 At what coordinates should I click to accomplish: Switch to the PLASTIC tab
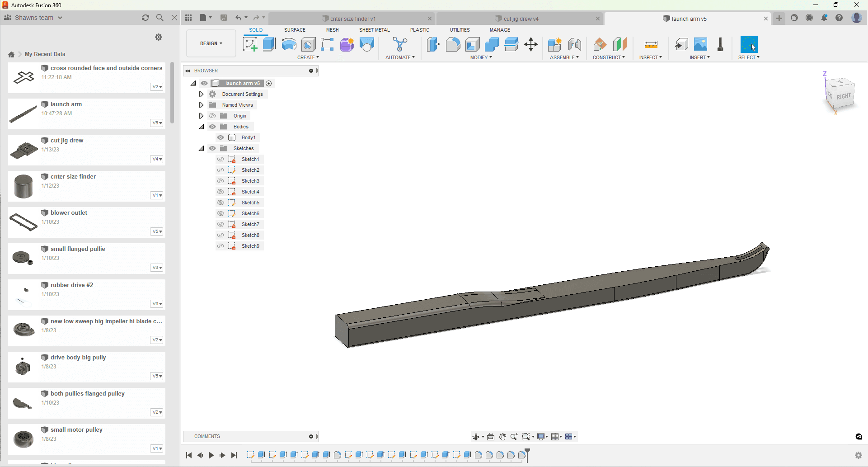[x=420, y=30]
